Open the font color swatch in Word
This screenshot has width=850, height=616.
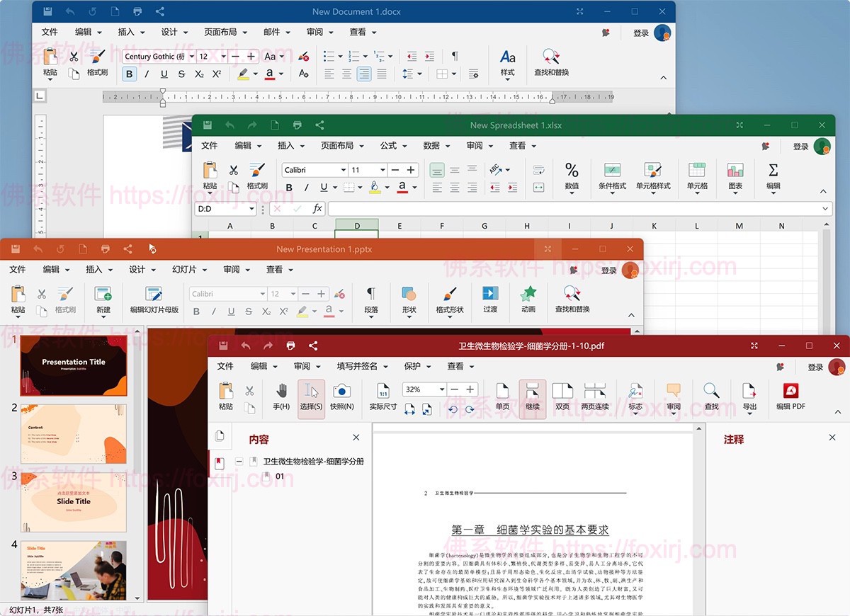point(269,74)
